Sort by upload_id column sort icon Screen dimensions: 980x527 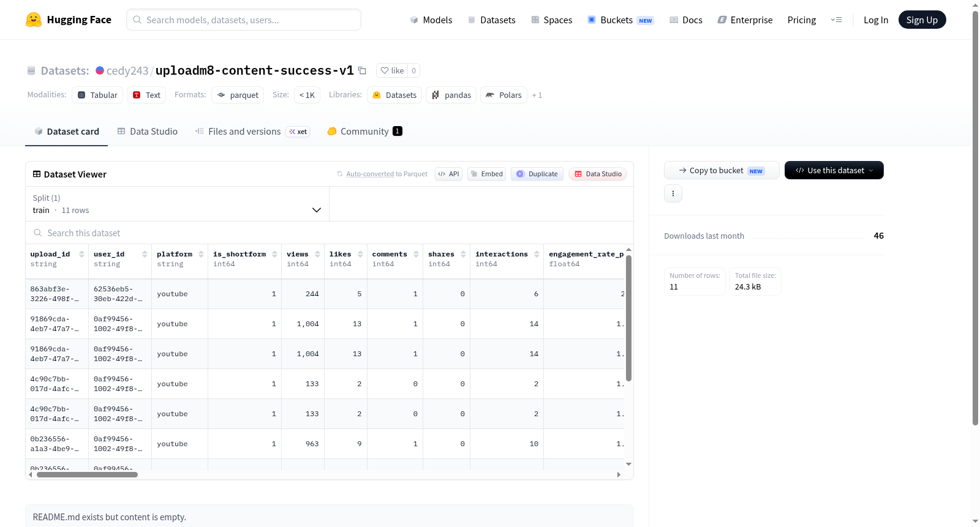(x=81, y=254)
